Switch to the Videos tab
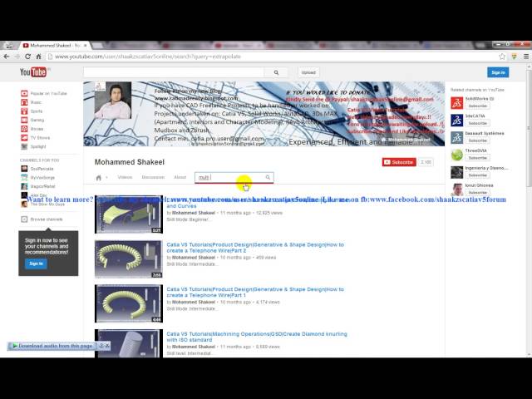The width and height of the screenshot is (532, 399). (125, 177)
